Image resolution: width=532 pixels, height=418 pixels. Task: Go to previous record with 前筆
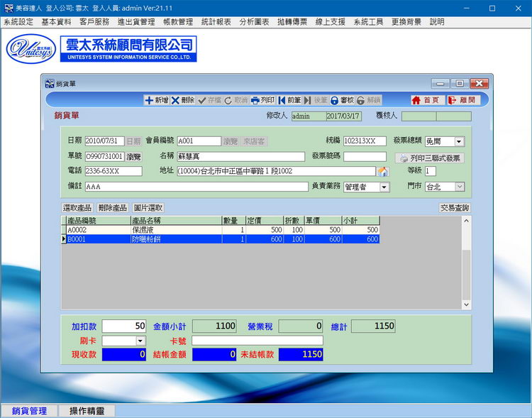point(289,101)
